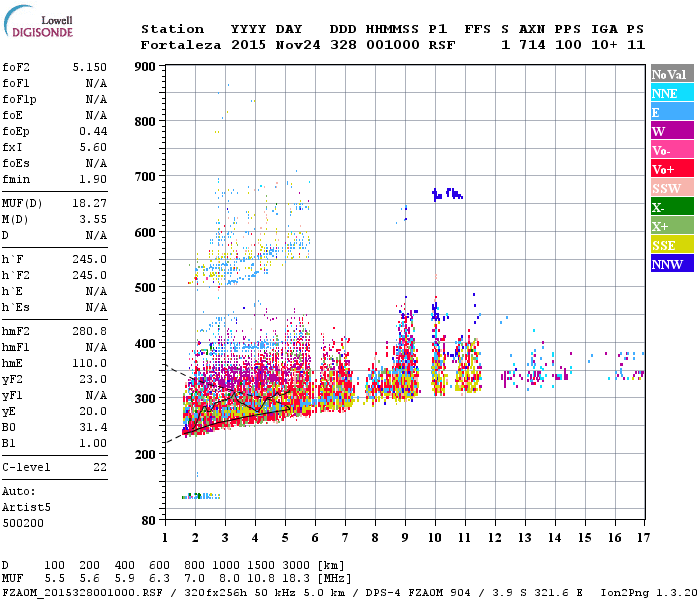700x600 pixels.
Task: Click the X+ light green legend swatch
Action: [672, 225]
